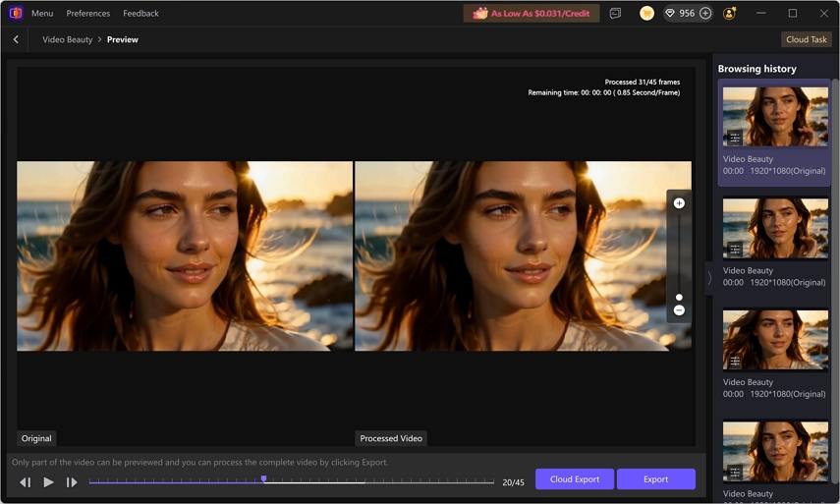Image resolution: width=840 pixels, height=504 pixels.
Task: Open settings icon on first history thumbnail
Action: point(735,139)
